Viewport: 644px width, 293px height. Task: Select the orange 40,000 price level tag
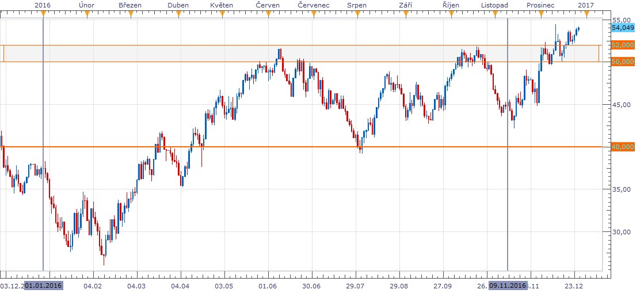coord(623,147)
